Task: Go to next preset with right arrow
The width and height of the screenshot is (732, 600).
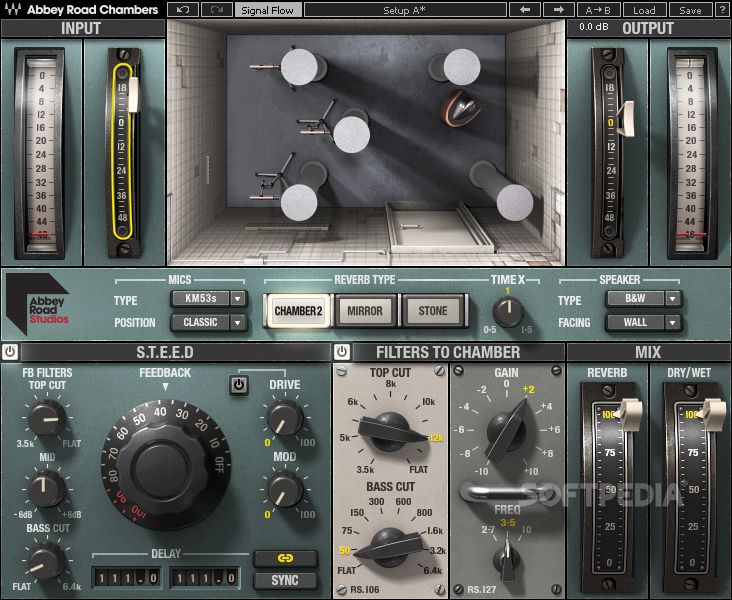Action: 558,10
